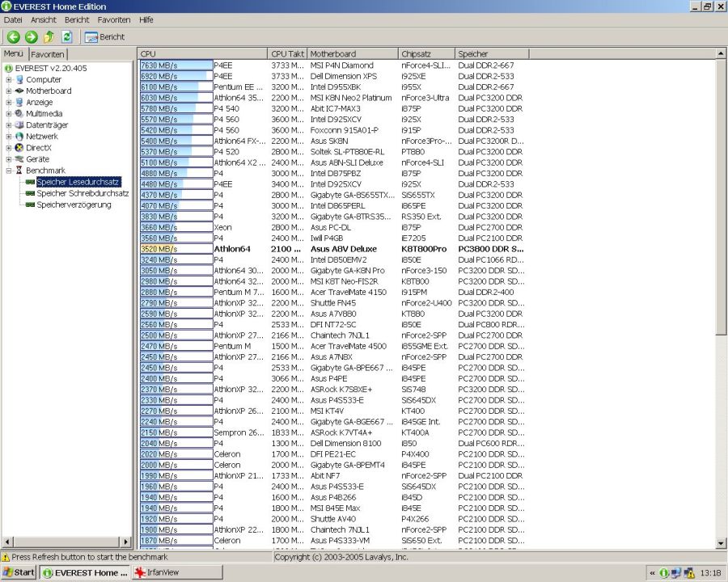This screenshot has height=582, width=728.
Task: Click results list scroll up arrow
Action: 721,54
